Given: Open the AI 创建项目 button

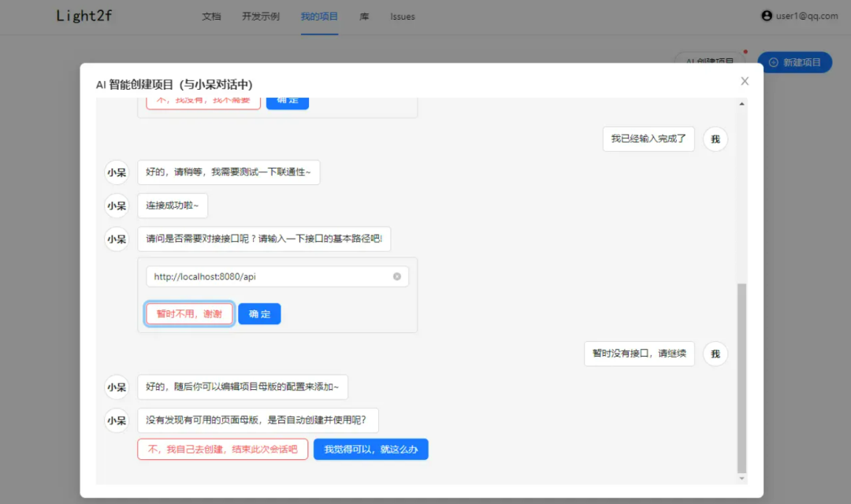Looking at the screenshot, I should click(x=709, y=63).
